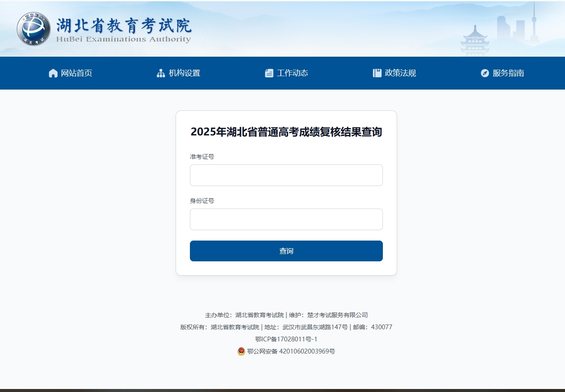Click the police badge icon in the footer
This screenshot has width=565, height=392.
coord(241,351)
